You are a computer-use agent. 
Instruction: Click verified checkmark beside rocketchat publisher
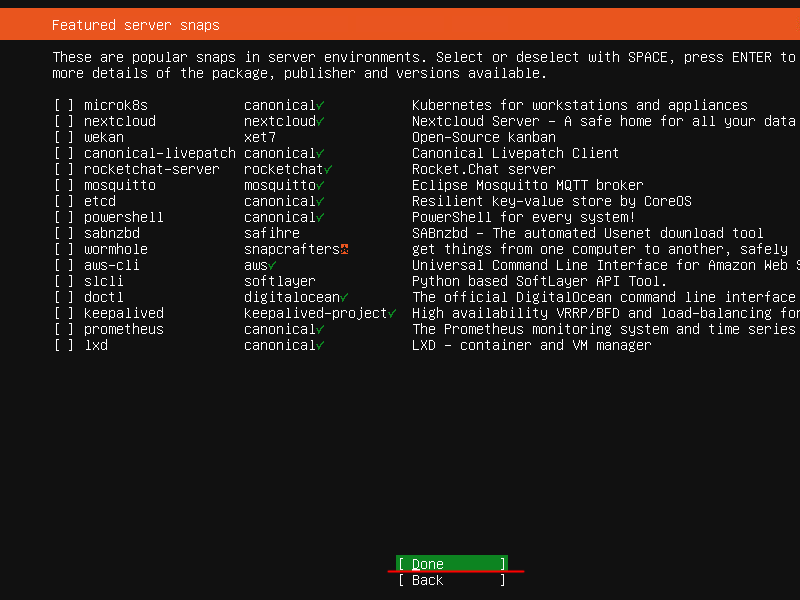pyautogui.click(x=328, y=170)
